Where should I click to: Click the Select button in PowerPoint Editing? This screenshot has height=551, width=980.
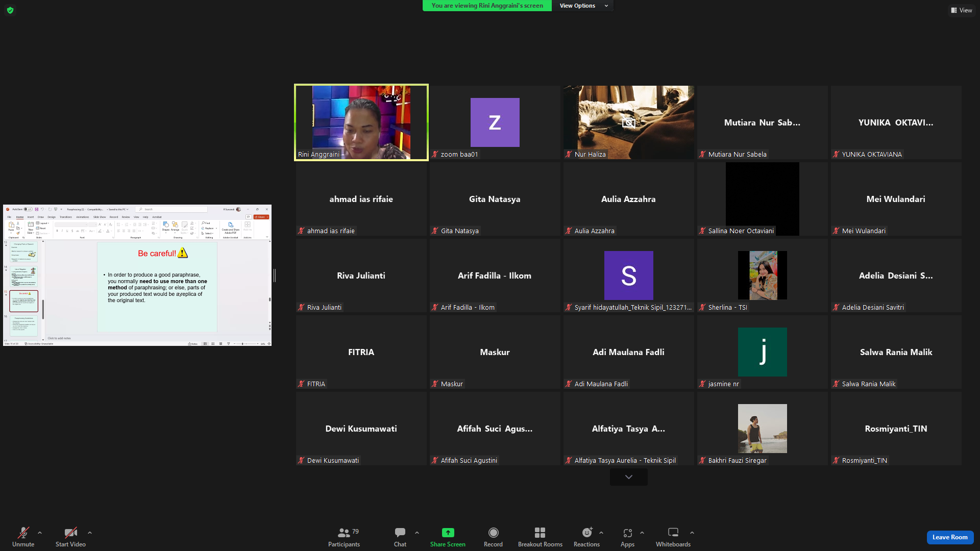point(207,233)
